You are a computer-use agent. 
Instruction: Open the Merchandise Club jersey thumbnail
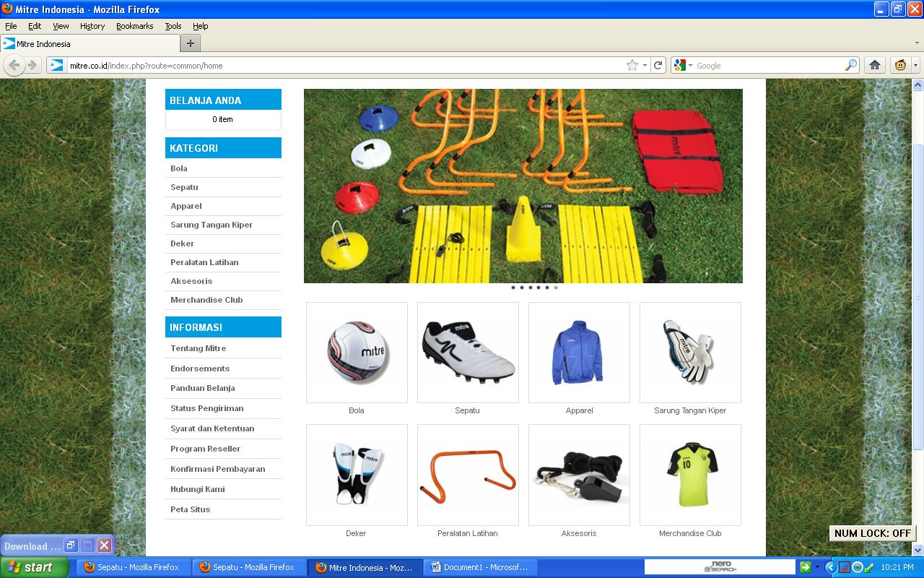[x=690, y=475]
